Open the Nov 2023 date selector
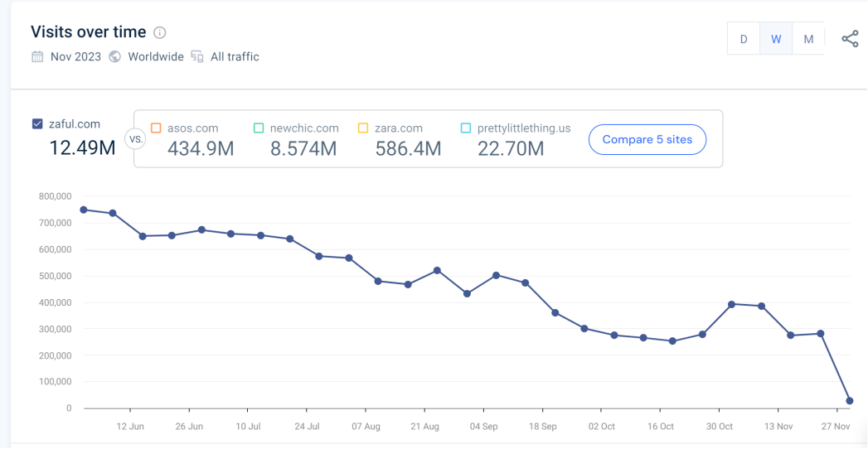This screenshot has width=868, height=449. click(75, 57)
